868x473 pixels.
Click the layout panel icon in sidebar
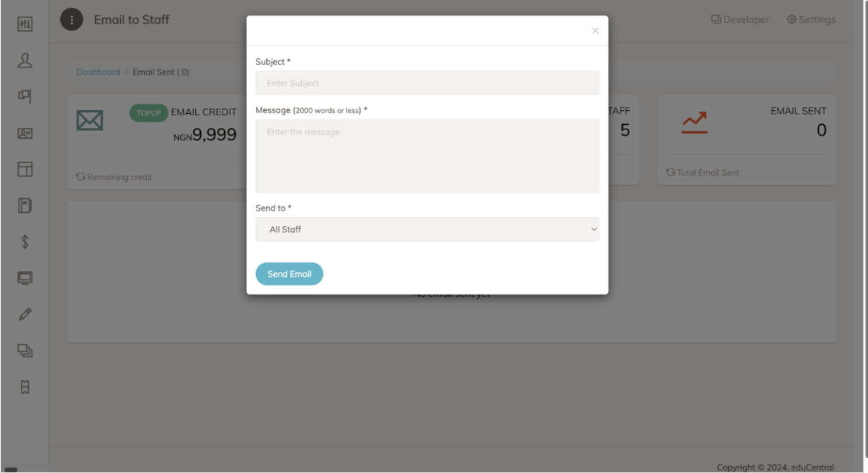pyautogui.click(x=25, y=169)
